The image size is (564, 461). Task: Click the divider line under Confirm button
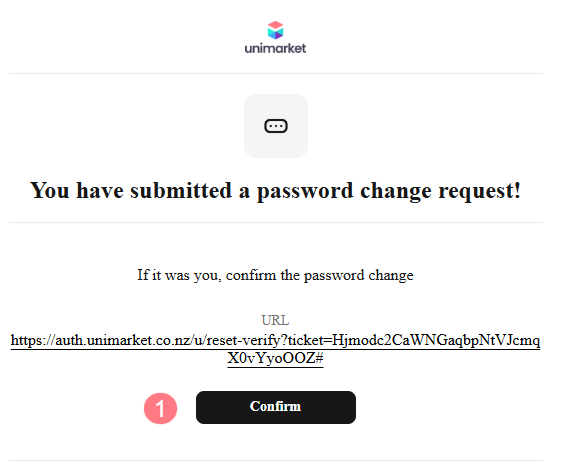click(276, 460)
